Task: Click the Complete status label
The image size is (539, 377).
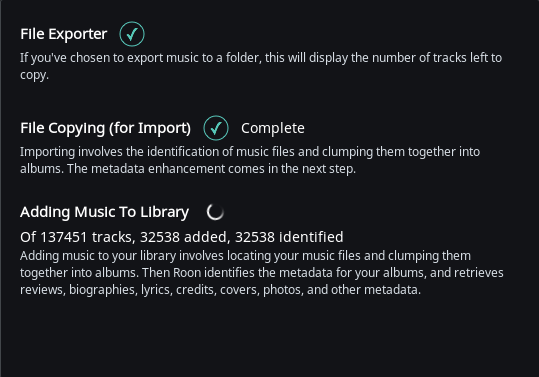Action: coord(273,128)
